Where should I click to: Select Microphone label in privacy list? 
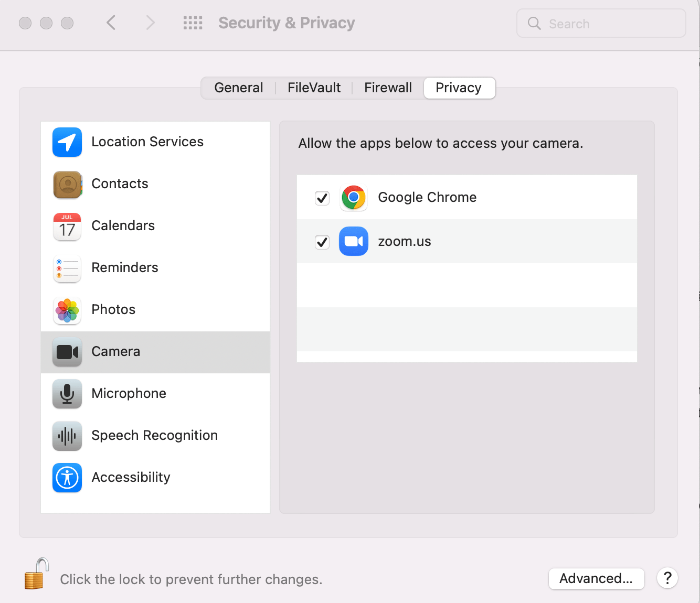pos(129,393)
